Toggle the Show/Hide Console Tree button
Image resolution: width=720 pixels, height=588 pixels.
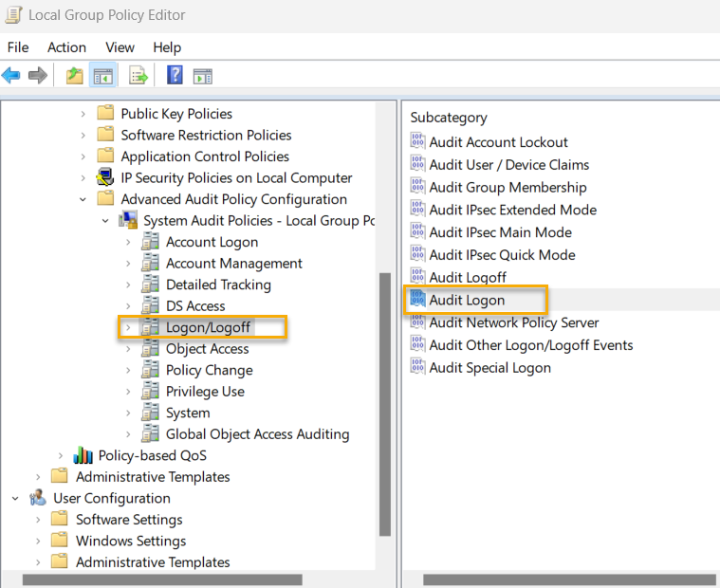pyautogui.click(x=102, y=76)
